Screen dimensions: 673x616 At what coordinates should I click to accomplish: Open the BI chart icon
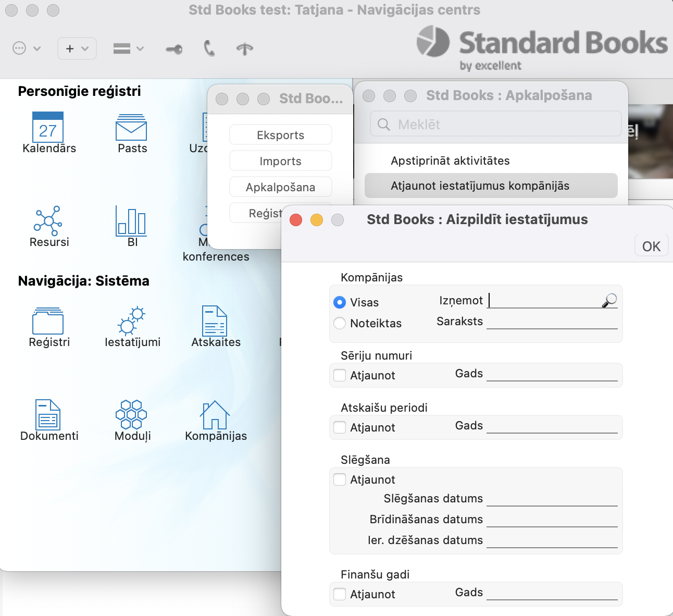point(131,221)
